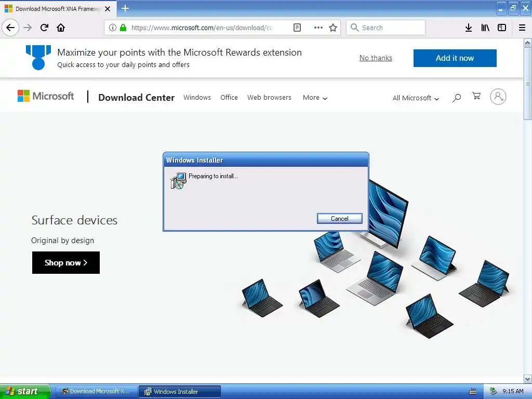The image size is (532, 399).
Task: Click the network tray icon near clock
Action: [x=493, y=391]
